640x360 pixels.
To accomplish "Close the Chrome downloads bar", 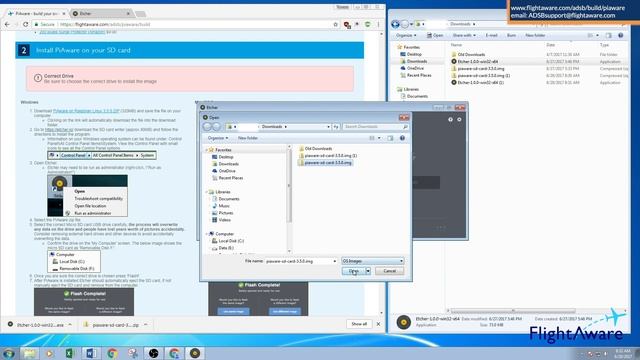I will pos(378,324).
